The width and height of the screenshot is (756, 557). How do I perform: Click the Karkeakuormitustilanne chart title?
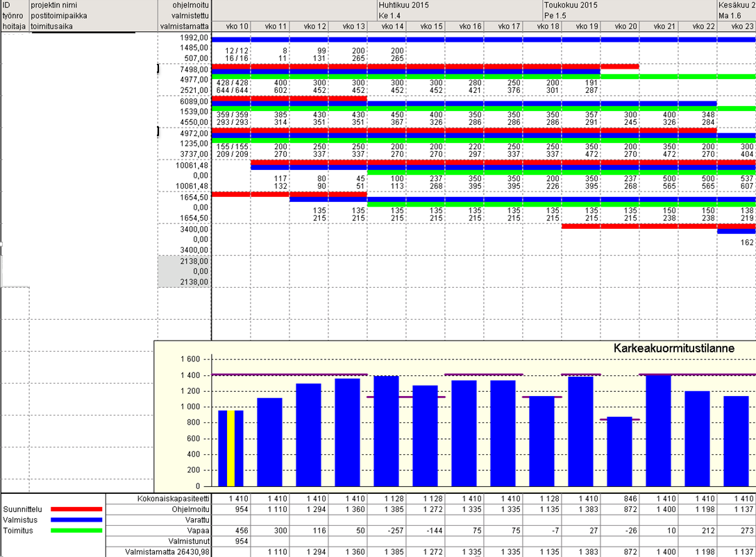point(674,348)
